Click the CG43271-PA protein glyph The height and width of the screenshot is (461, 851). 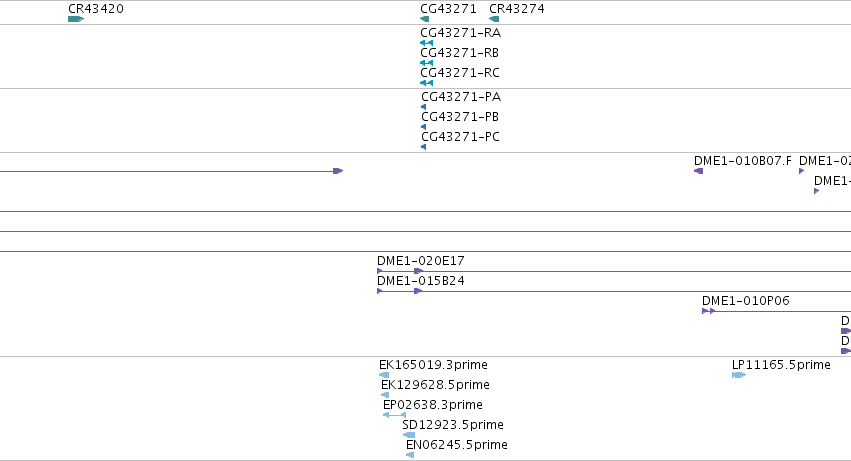click(423, 107)
